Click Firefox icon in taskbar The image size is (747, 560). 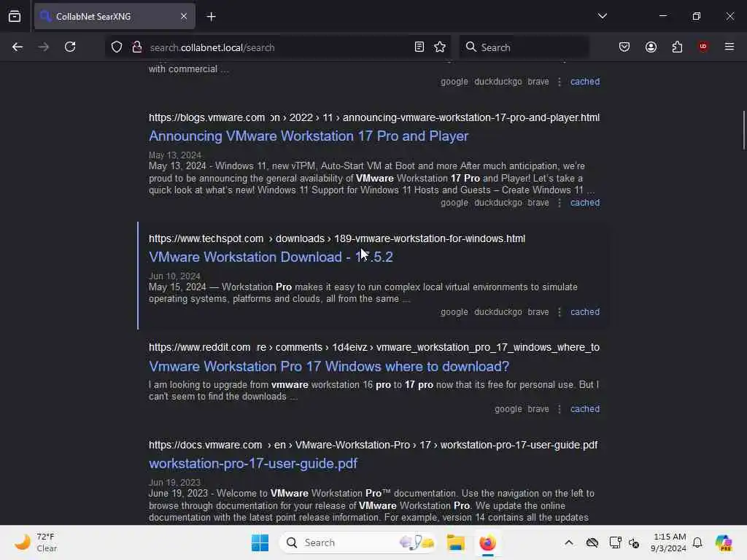pyautogui.click(x=487, y=542)
